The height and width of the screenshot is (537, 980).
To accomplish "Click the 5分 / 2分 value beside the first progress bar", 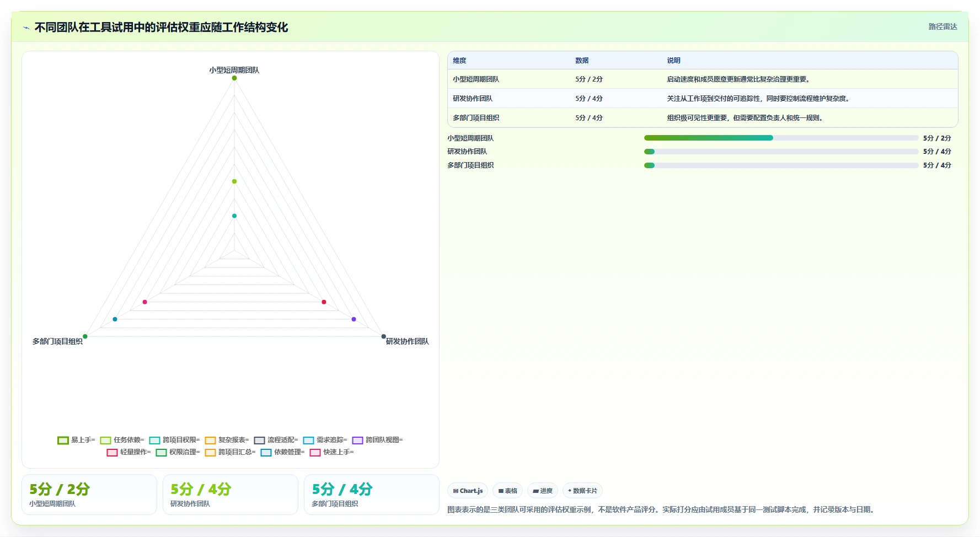I will (937, 138).
